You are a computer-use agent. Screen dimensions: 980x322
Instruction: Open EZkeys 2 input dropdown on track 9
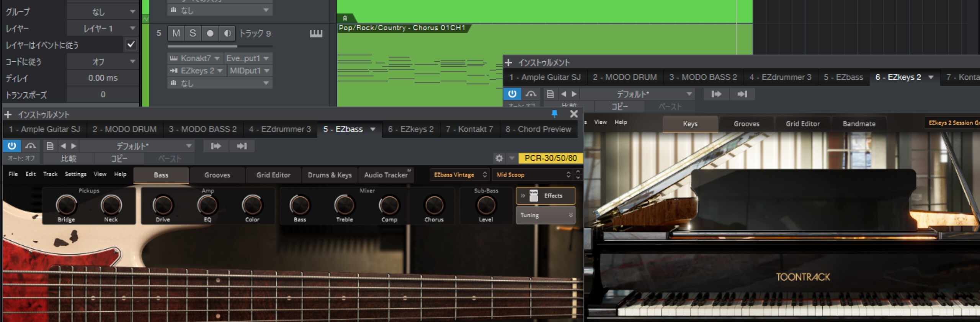[x=196, y=71]
